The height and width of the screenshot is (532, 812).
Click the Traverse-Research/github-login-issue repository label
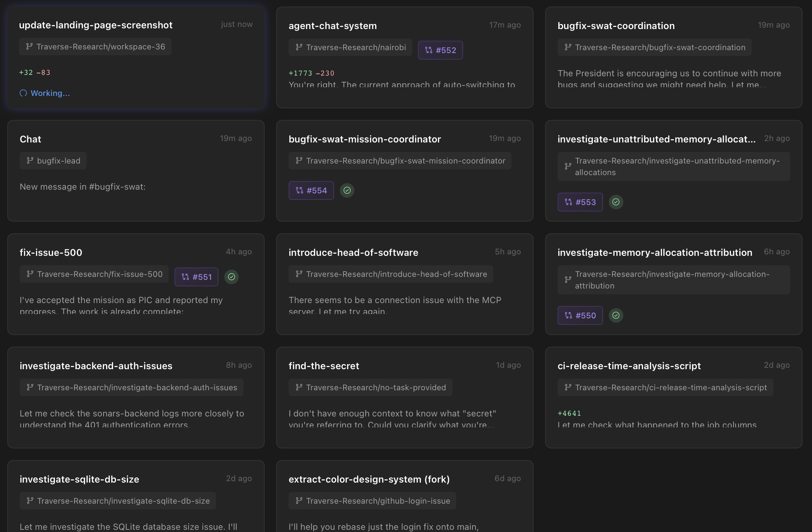pyautogui.click(x=372, y=500)
